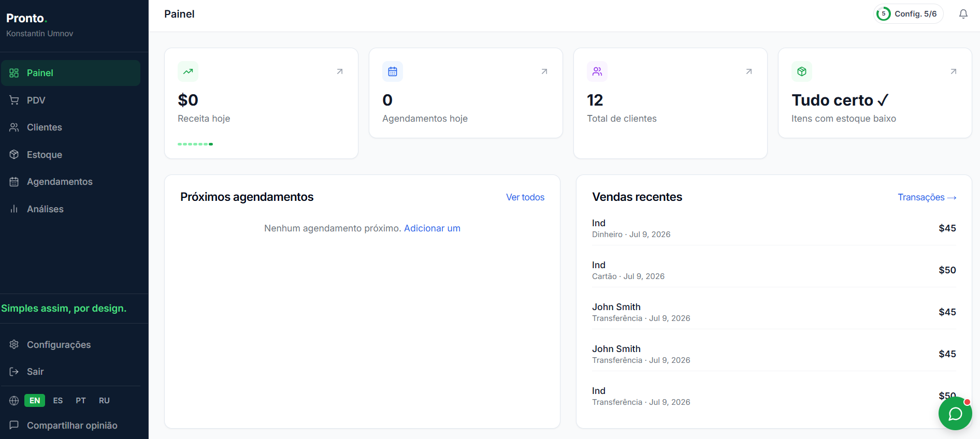This screenshot has height=439, width=980.
Task: Click the Painel grid icon in sidebar
Action: click(14, 73)
